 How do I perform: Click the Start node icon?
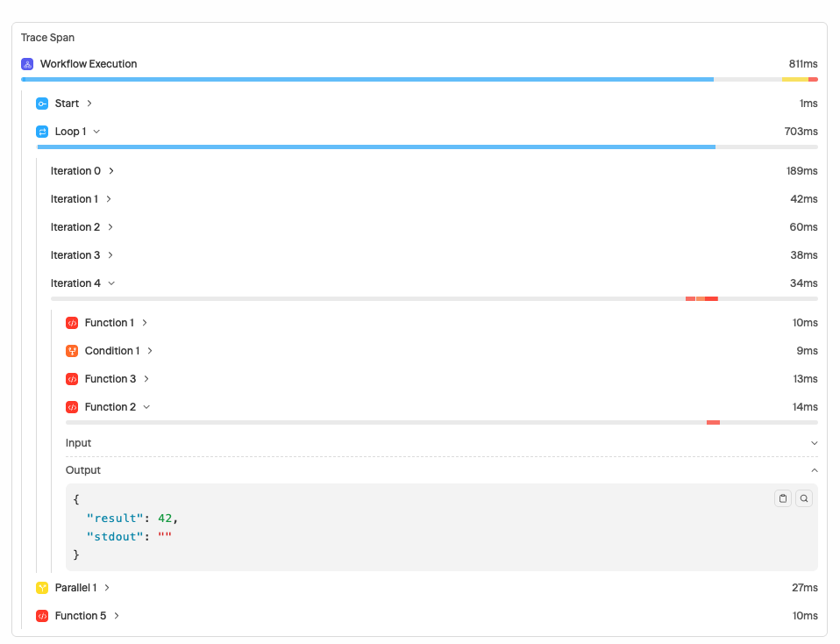pyautogui.click(x=42, y=104)
